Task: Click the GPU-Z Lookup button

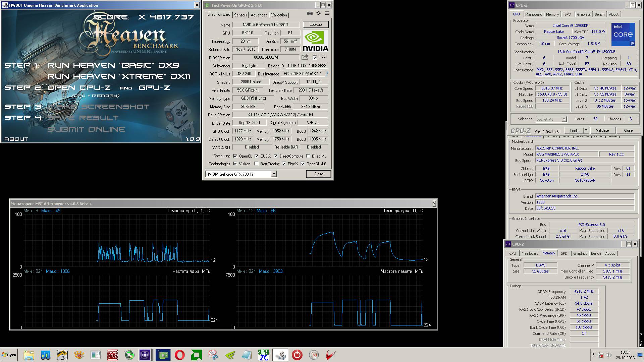Action: pos(315,24)
